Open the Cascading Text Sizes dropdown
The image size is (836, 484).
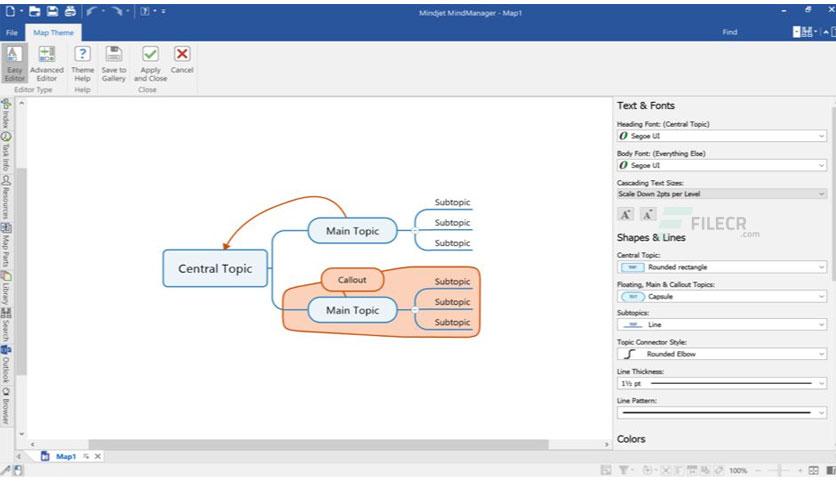click(721, 194)
